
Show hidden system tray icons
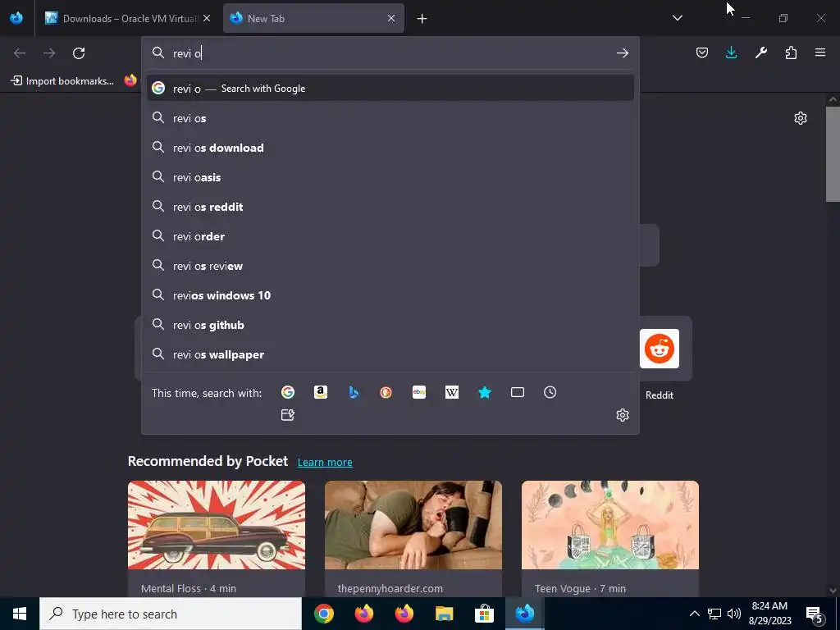[694, 614]
